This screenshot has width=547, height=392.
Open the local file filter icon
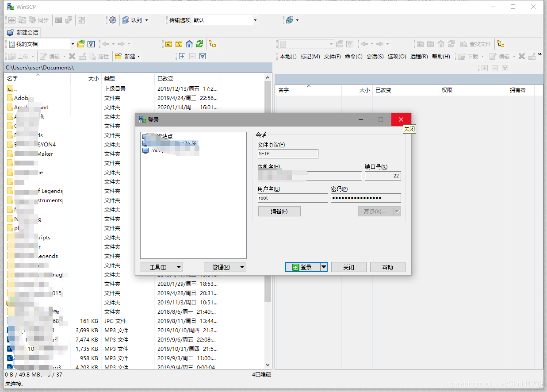tap(91, 44)
